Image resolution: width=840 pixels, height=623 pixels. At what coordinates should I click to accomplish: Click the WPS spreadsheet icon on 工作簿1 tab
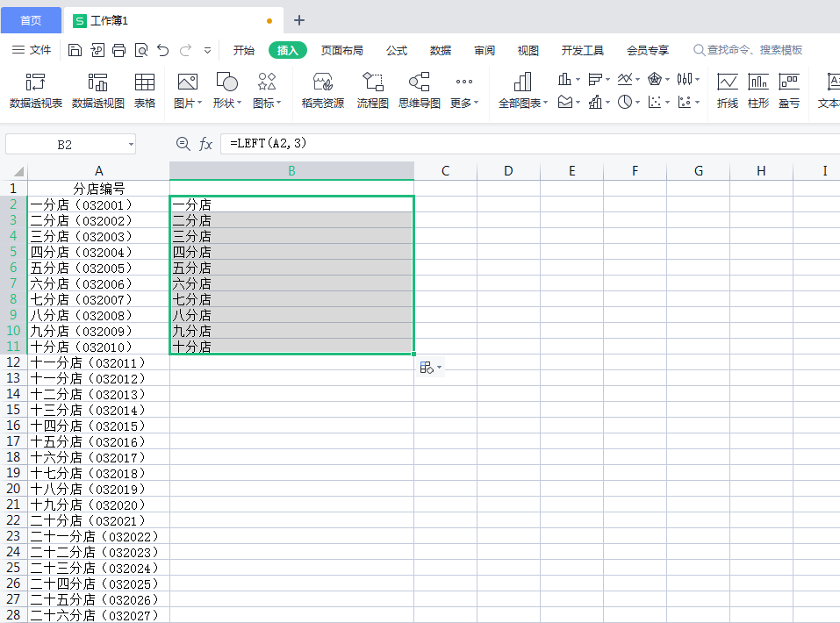(80, 21)
